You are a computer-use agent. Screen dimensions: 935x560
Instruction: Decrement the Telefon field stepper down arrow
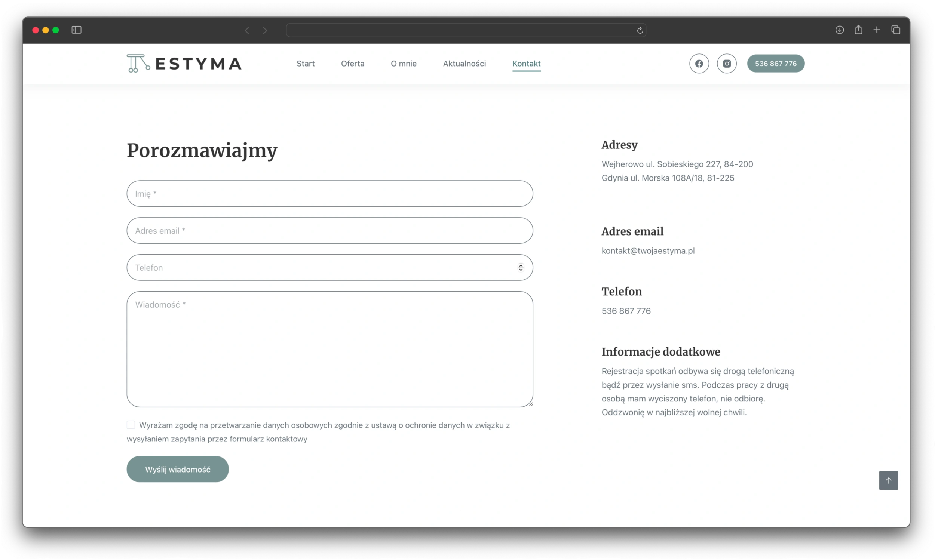[521, 270]
